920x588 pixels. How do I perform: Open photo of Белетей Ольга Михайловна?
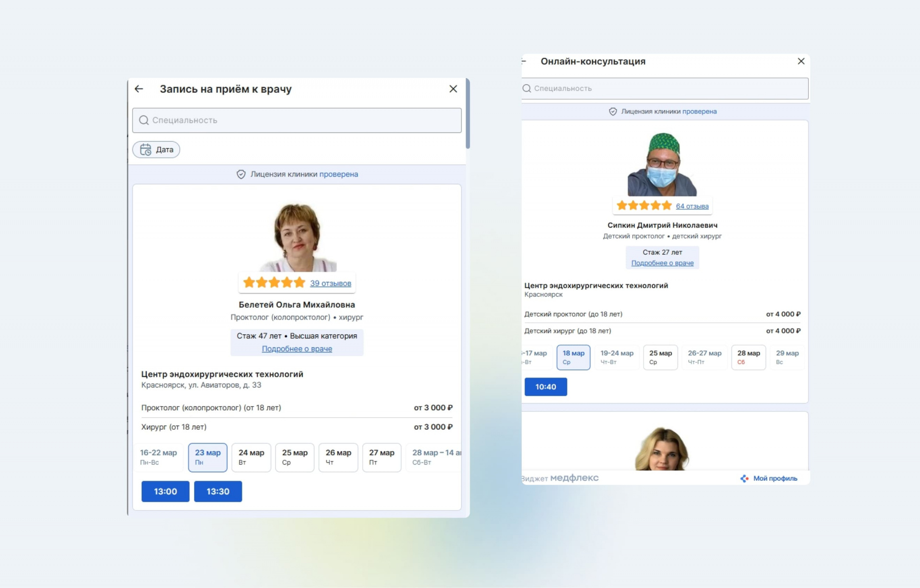coord(297,237)
